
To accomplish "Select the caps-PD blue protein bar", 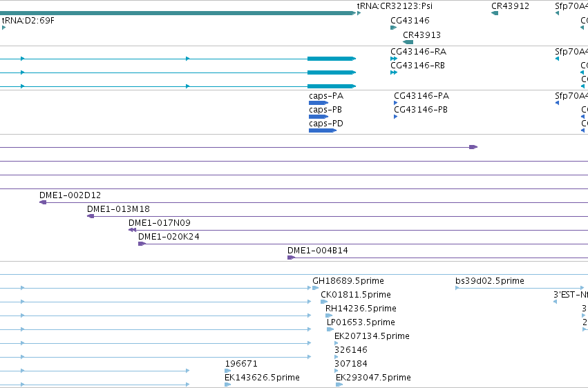I will (323, 130).
